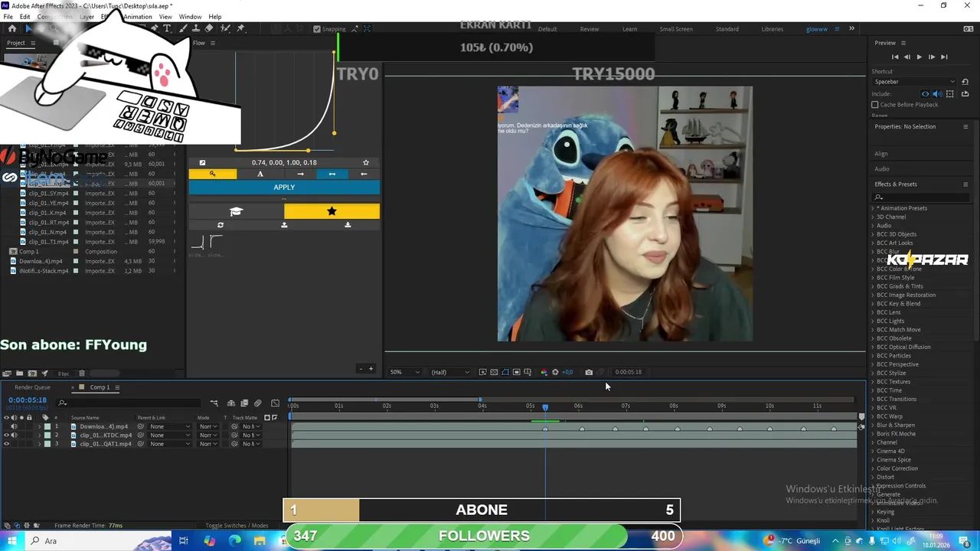The image size is (980, 551).
Task: Mute audio of layer 1 Downloa...4).mp4
Action: tap(14, 426)
